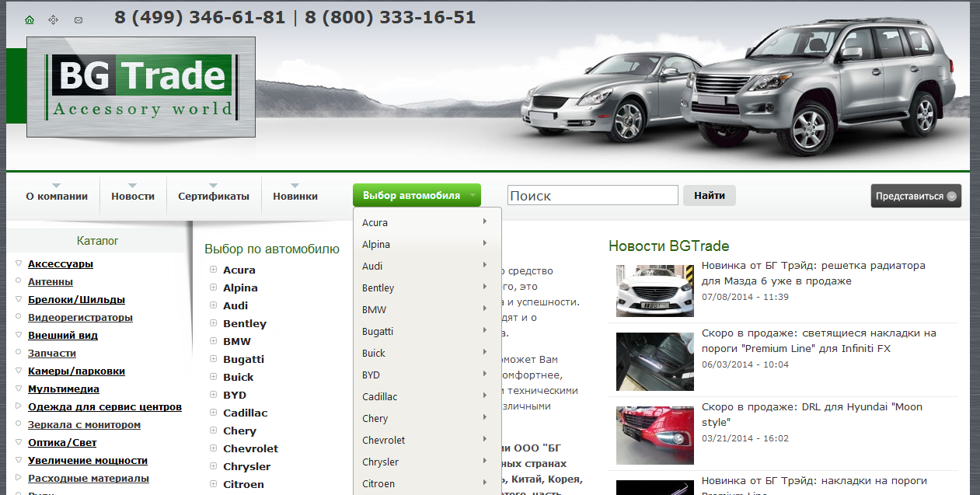Expand the Acura plus icon in tree

tap(213, 270)
